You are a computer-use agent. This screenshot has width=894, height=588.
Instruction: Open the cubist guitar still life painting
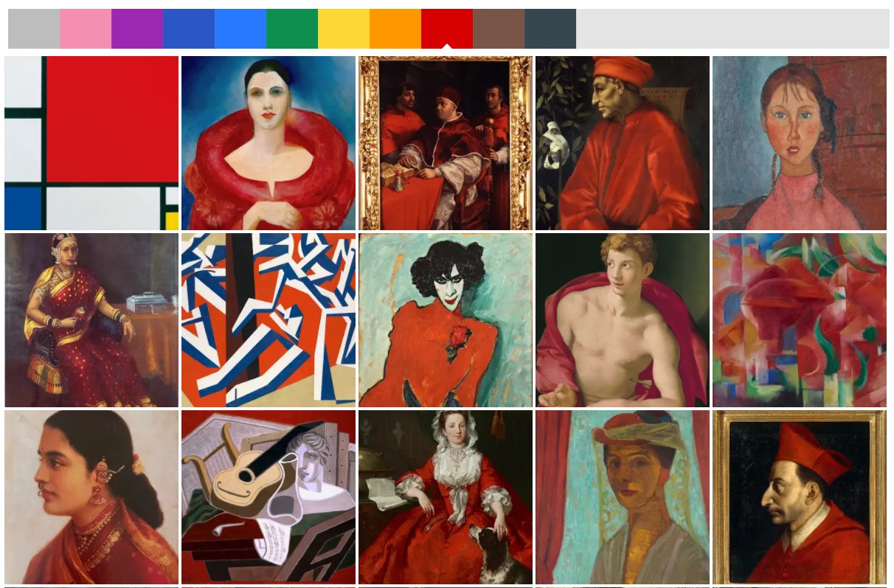[268, 497]
